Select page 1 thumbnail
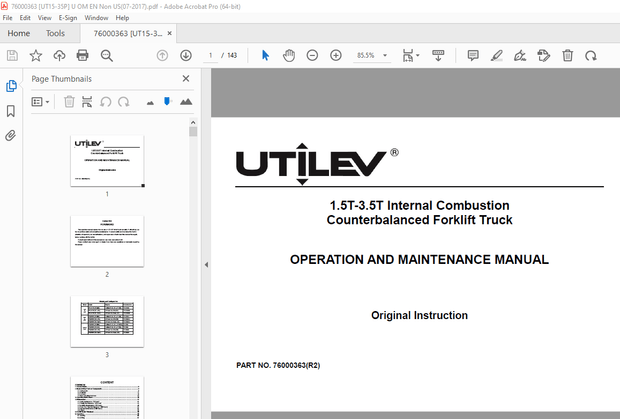Viewport: 620px width, 419px height. [107, 161]
